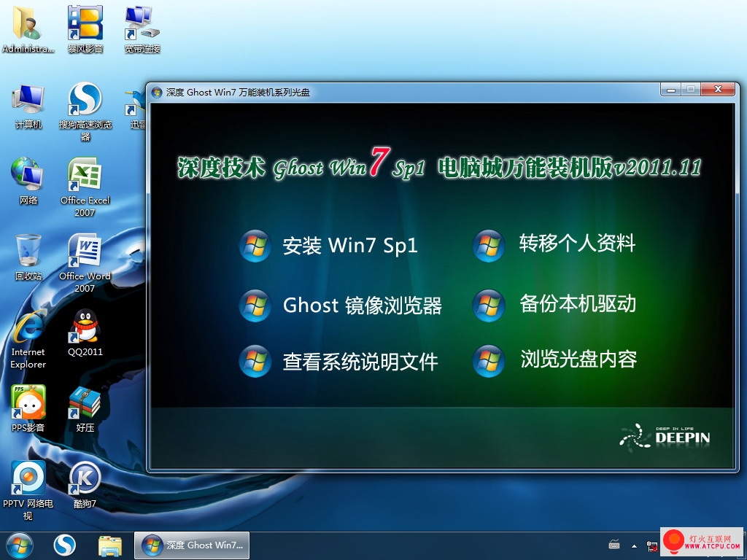Launch 暴风影音 from the desktop
The height and width of the screenshot is (560, 747).
pyautogui.click(x=85, y=28)
